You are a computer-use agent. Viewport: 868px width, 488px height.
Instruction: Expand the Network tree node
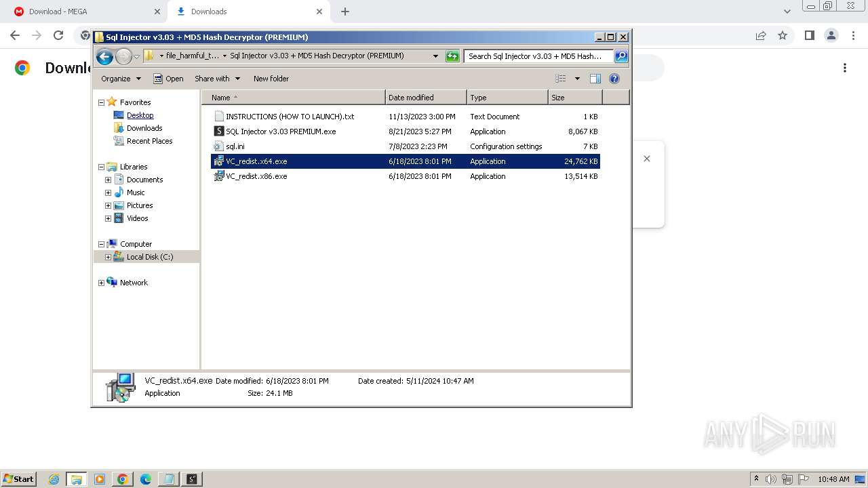pos(101,283)
